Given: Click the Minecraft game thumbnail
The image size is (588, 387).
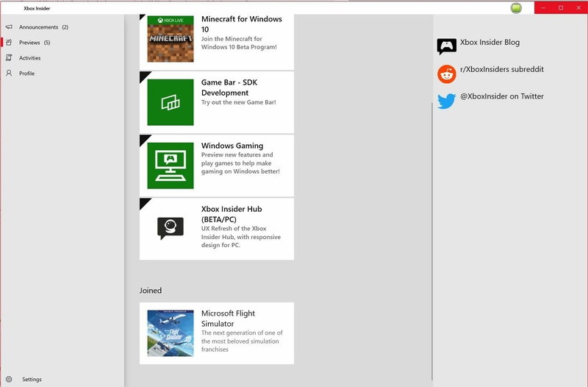Looking at the screenshot, I should [171, 39].
